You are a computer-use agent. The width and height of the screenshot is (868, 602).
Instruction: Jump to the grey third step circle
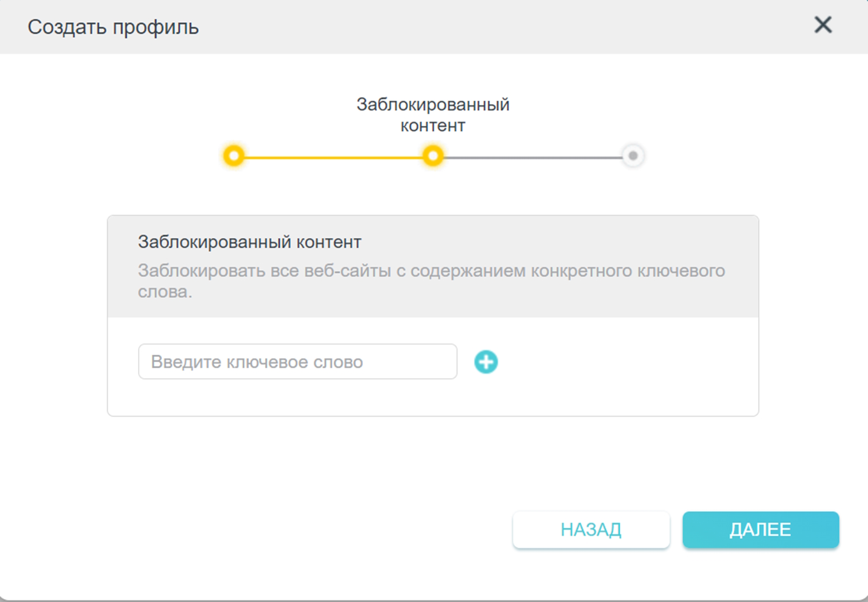click(x=632, y=156)
